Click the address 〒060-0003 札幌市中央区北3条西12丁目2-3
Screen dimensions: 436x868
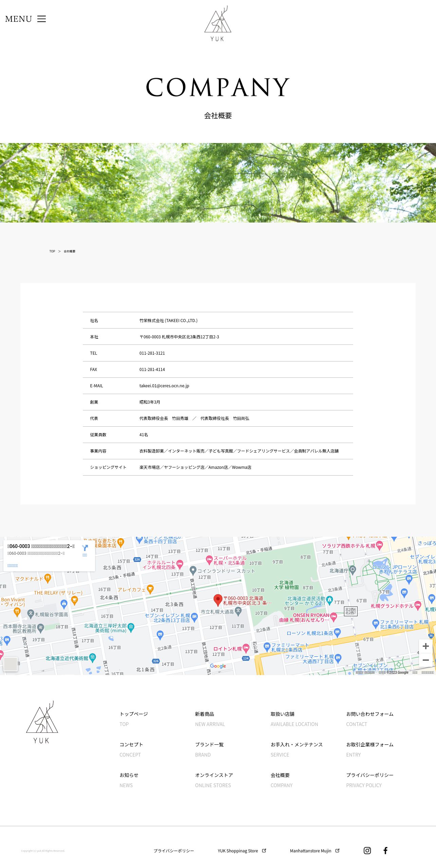pos(179,337)
